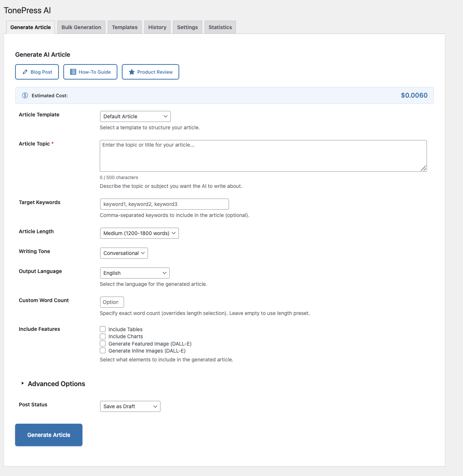Screen dimensions: 463x476
Task: Click the Custom Word Count field
Action: (112, 302)
